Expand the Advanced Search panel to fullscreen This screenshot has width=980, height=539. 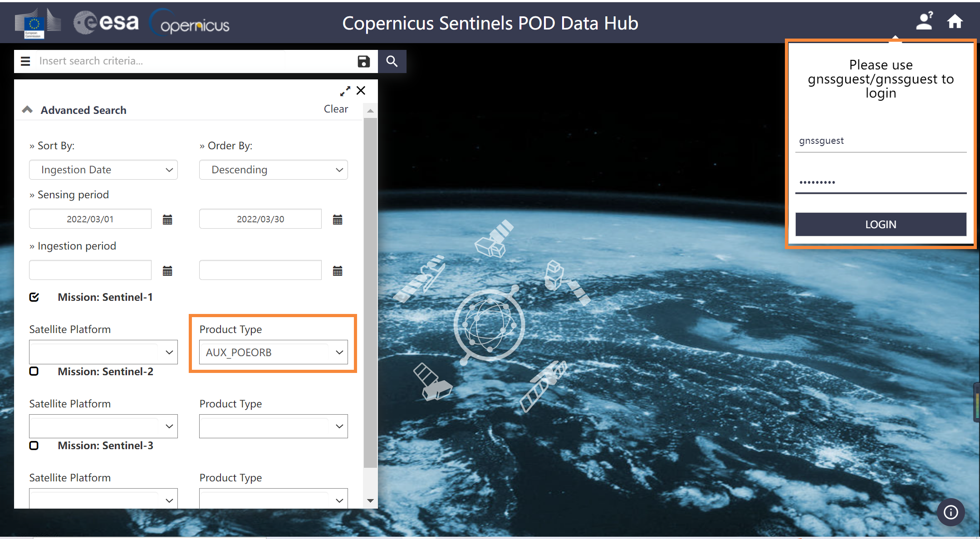coord(345,91)
